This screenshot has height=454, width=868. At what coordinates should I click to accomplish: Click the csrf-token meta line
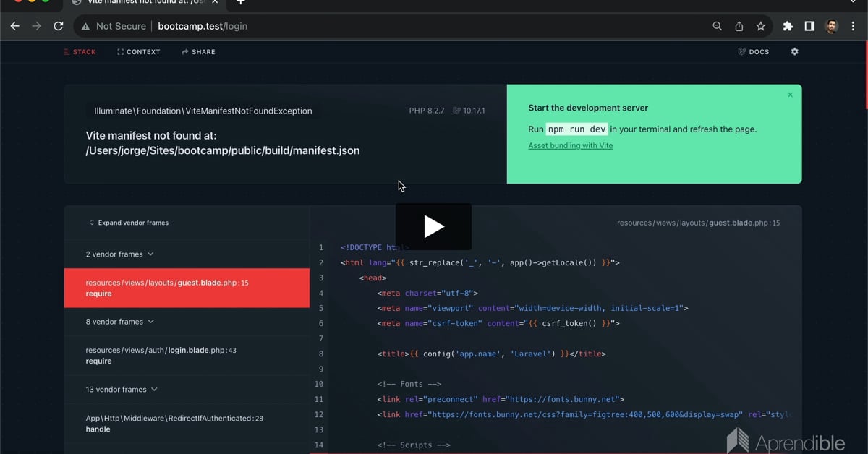(498, 324)
